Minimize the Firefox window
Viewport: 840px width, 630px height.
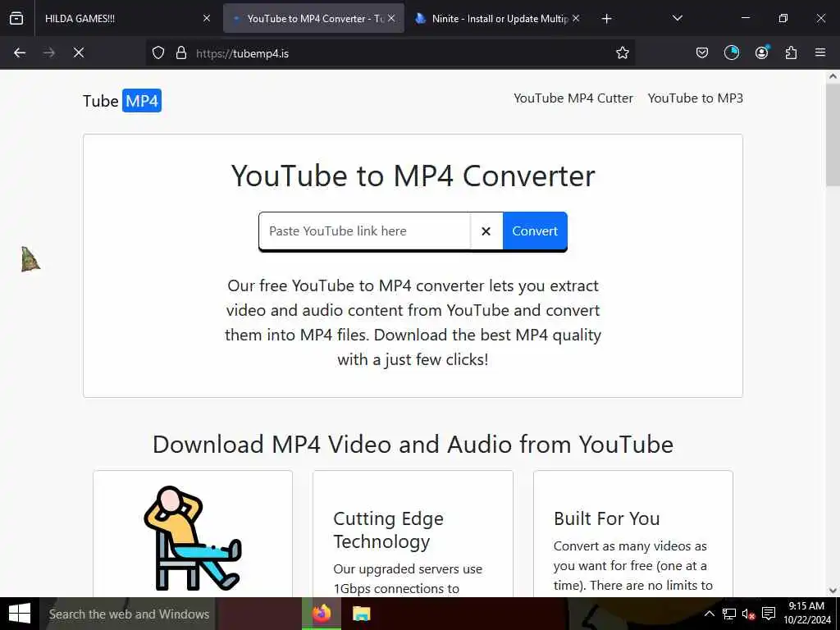[x=745, y=18]
